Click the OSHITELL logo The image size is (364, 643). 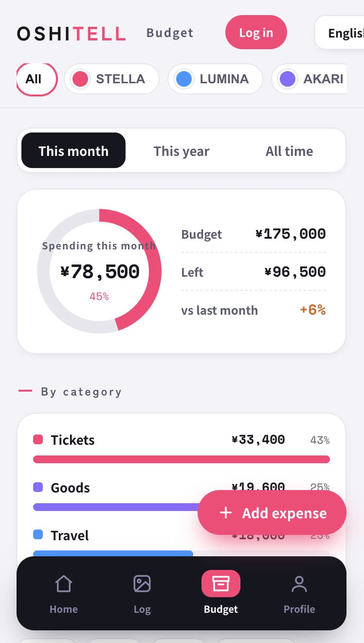tap(72, 33)
